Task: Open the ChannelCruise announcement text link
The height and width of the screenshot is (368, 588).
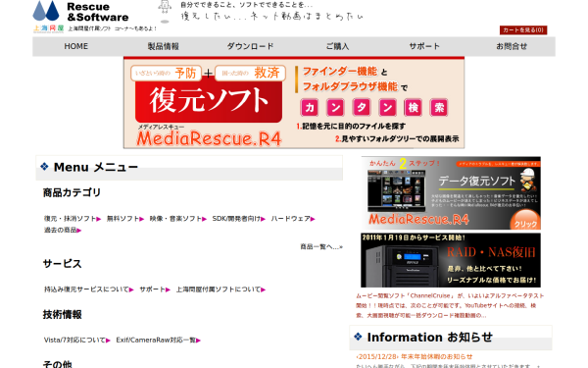Action: (x=449, y=305)
